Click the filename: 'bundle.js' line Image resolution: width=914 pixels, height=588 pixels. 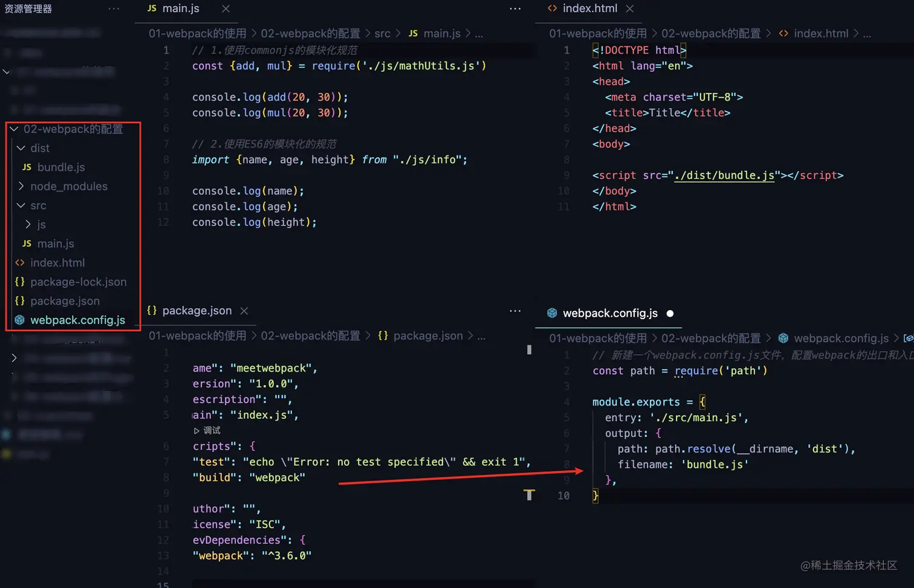[683, 465]
